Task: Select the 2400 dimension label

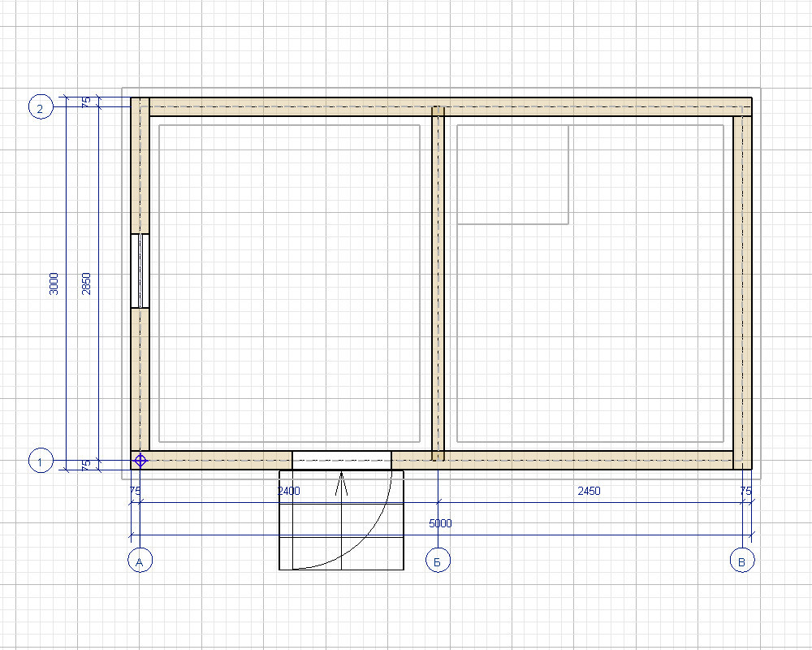Action: (289, 492)
